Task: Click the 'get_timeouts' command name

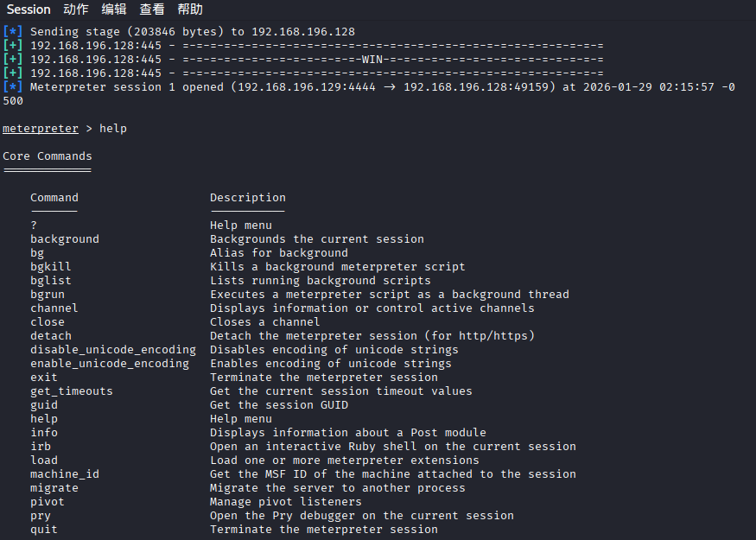Action: (x=72, y=391)
